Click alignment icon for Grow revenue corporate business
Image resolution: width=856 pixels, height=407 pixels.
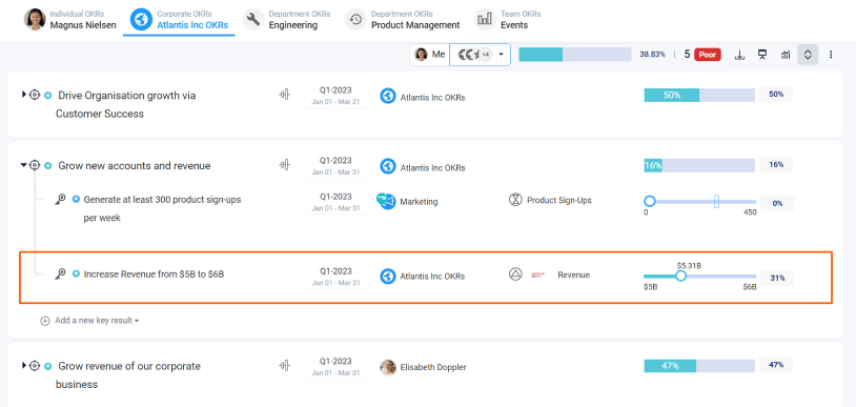pyautogui.click(x=284, y=365)
